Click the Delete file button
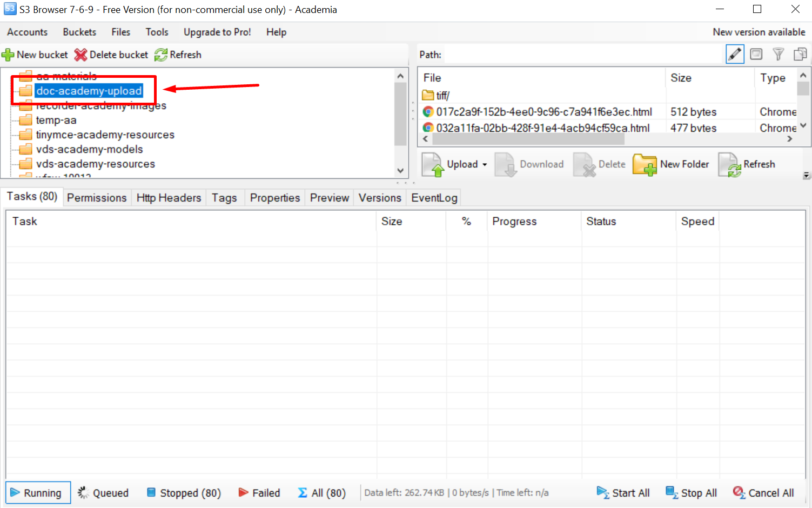Viewport: 812px width, 508px height. [x=600, y=164]
